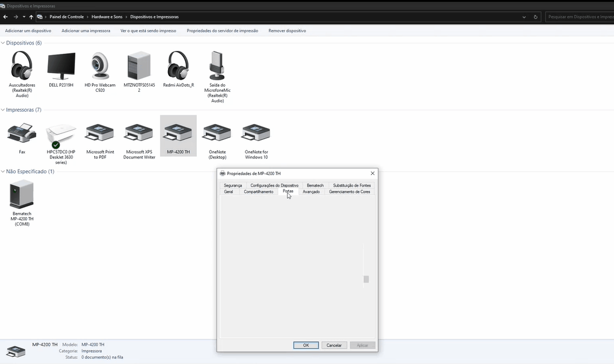614x364 pixels.
Task: Click the Dispositivos e Impressoras breadcrumb
Action: point(154,17)
